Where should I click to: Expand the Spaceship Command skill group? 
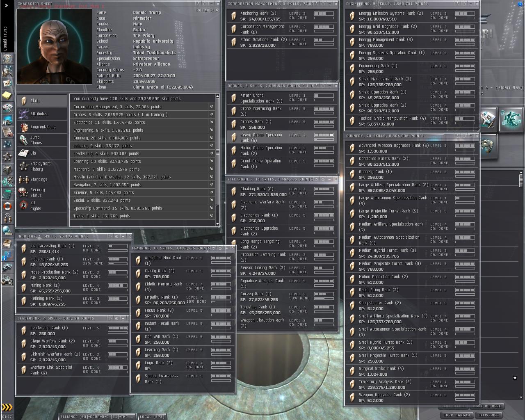click(212, 208)
